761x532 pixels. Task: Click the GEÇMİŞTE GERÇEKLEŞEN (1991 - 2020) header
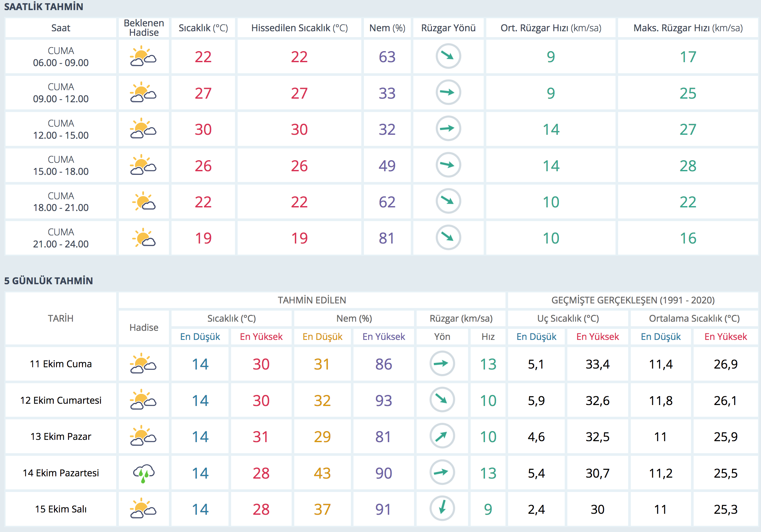[633, 300]
